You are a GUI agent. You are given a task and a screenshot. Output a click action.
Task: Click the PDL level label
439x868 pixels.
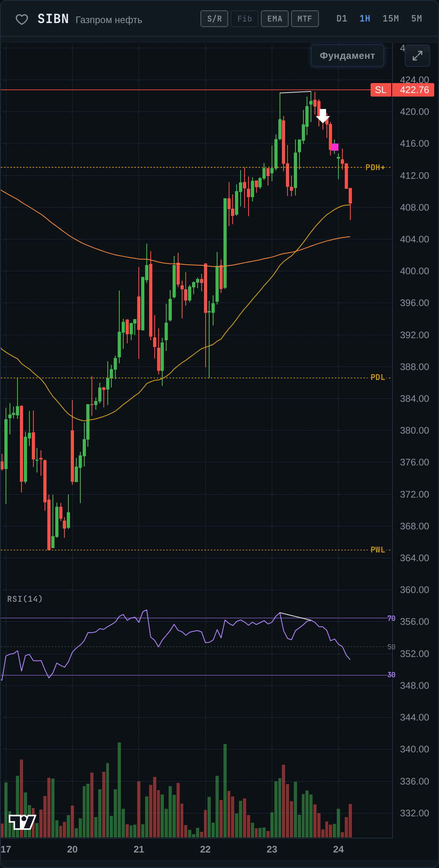pyautogui.click(x=378, y=377)
